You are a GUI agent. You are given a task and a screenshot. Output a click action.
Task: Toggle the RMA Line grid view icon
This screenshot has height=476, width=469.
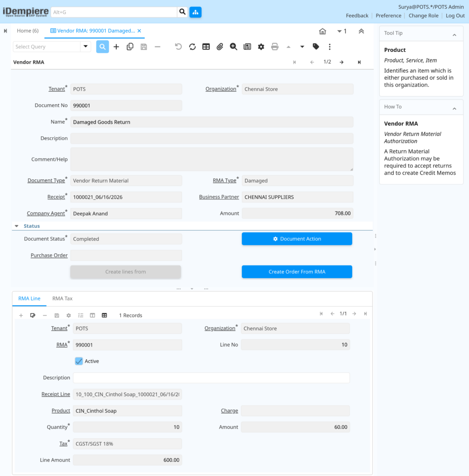[105, 316]
